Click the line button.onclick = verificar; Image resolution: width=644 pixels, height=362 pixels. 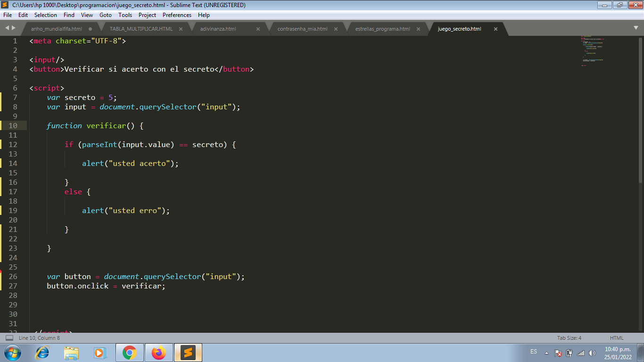pos(106,286)
